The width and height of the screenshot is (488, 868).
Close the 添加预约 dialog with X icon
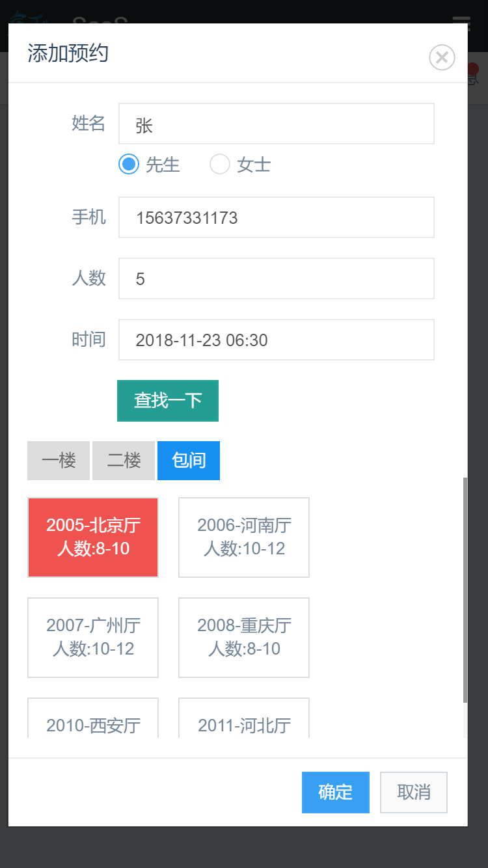click(442, 57)
